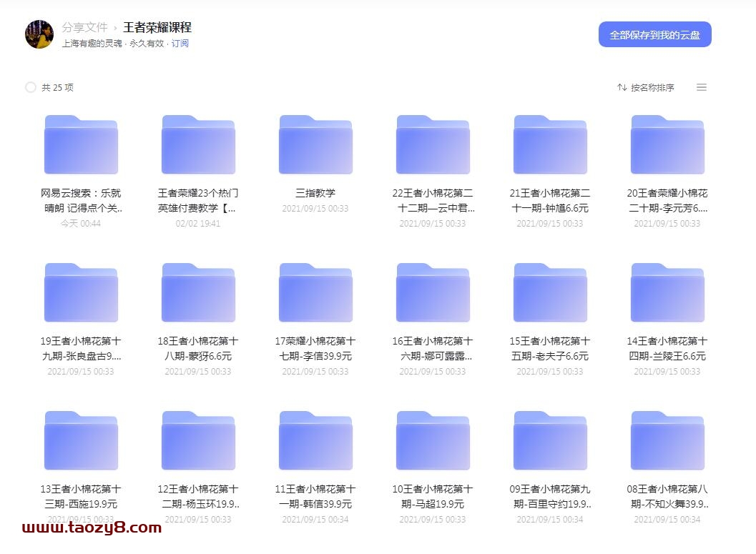Open folder icon for 14期 兰陵王6.6元
This screenshot has width=756, height=554.
point(667,292)
